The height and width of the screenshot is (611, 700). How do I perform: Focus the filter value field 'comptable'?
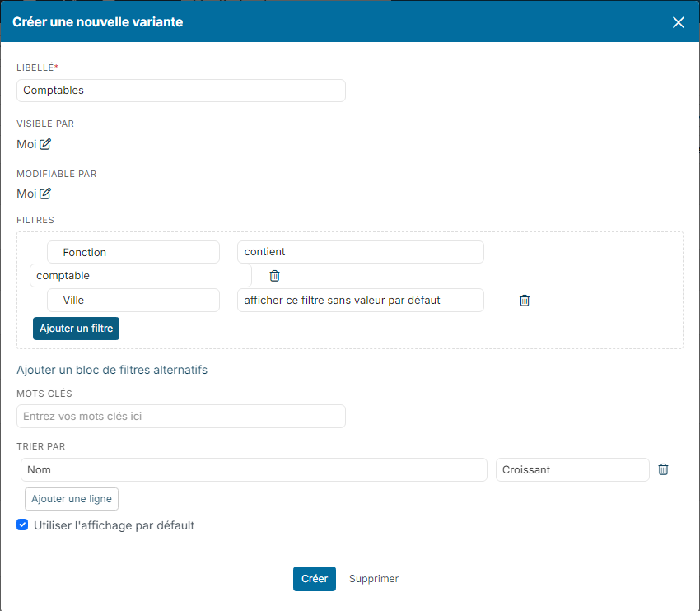point(141,276)
